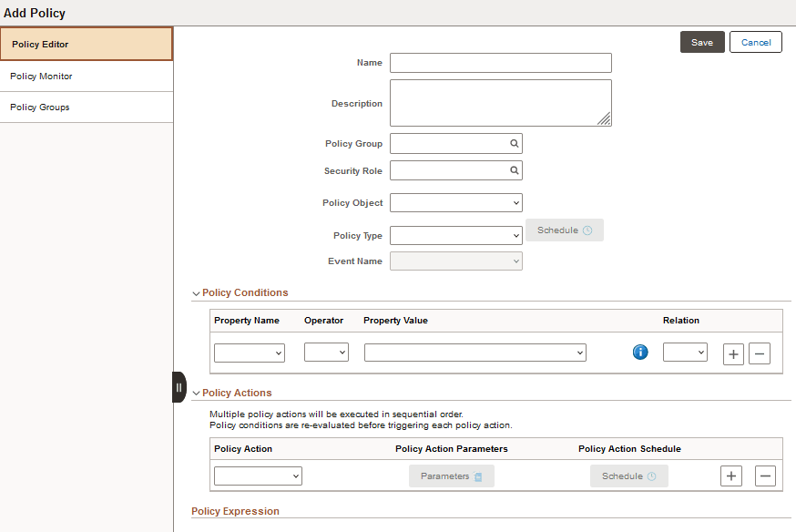Open the Parameters dialog for the policy action
The image size is (796, 532).
[x=451, y=476]
